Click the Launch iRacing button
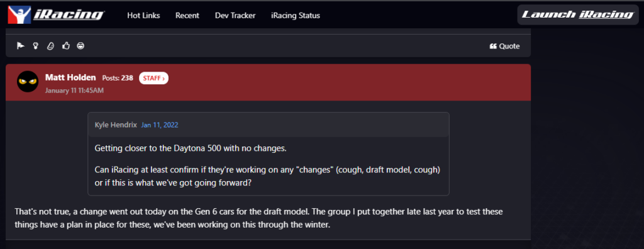 [578, 15]
